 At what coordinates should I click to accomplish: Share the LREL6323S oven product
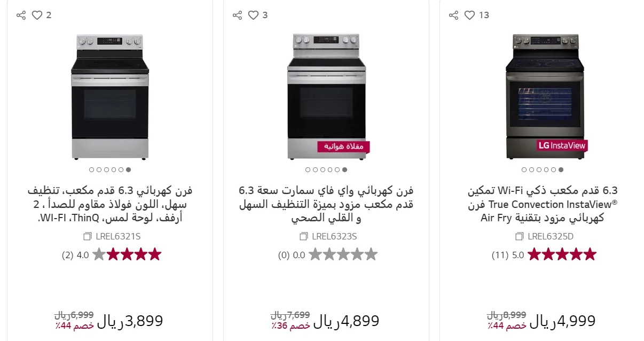(238, 15)
